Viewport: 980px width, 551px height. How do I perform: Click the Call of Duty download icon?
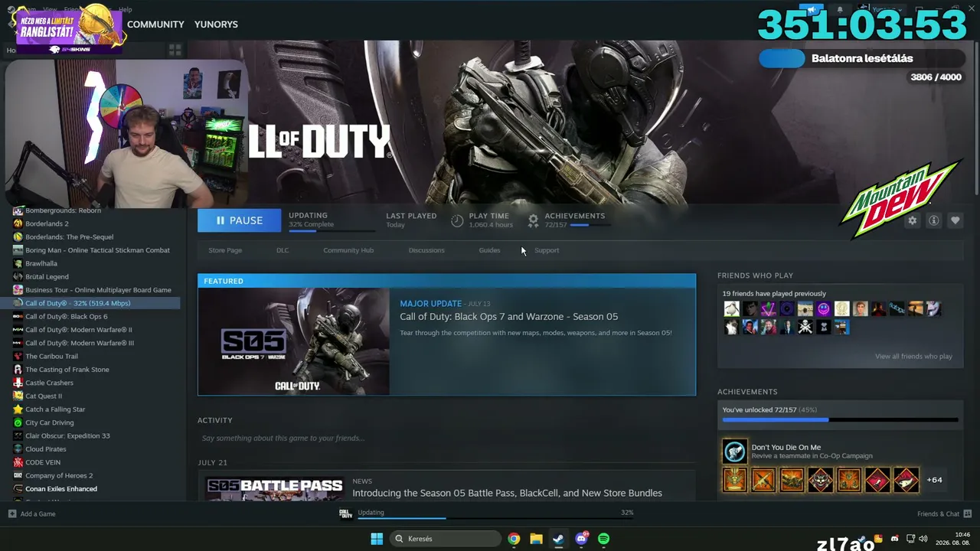346,514
